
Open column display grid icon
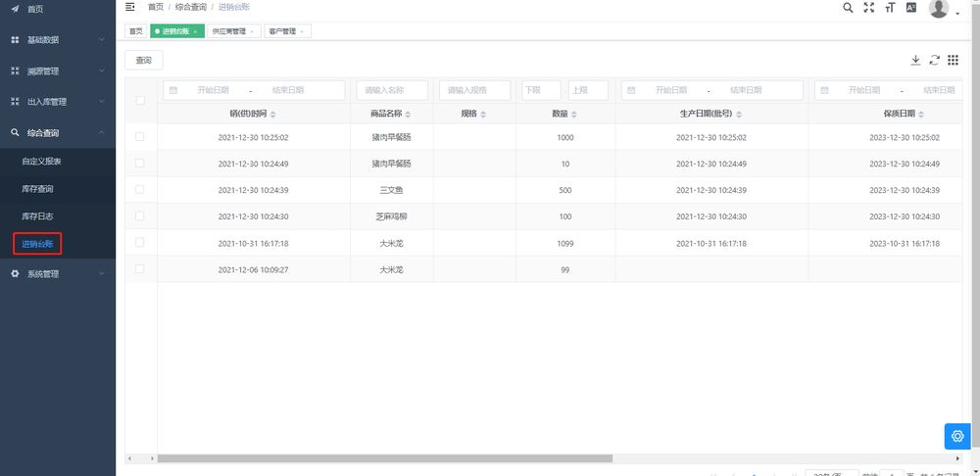click(953, 60)
